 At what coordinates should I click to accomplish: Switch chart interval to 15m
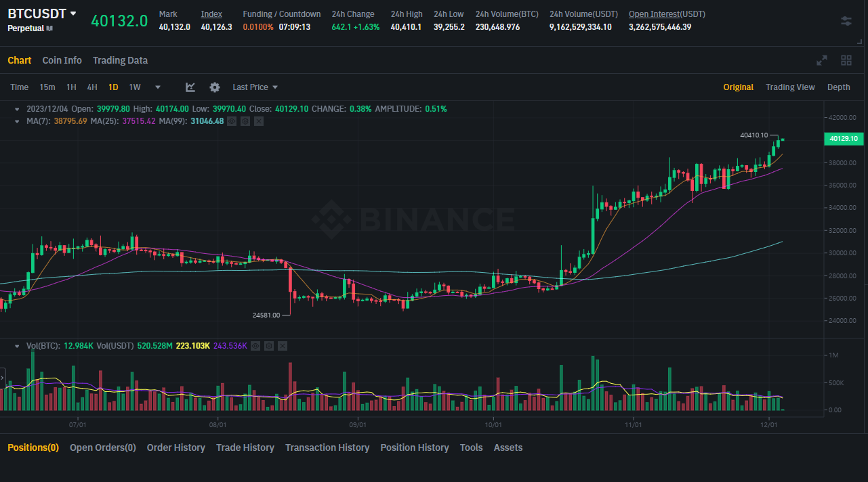pos(47,87)
